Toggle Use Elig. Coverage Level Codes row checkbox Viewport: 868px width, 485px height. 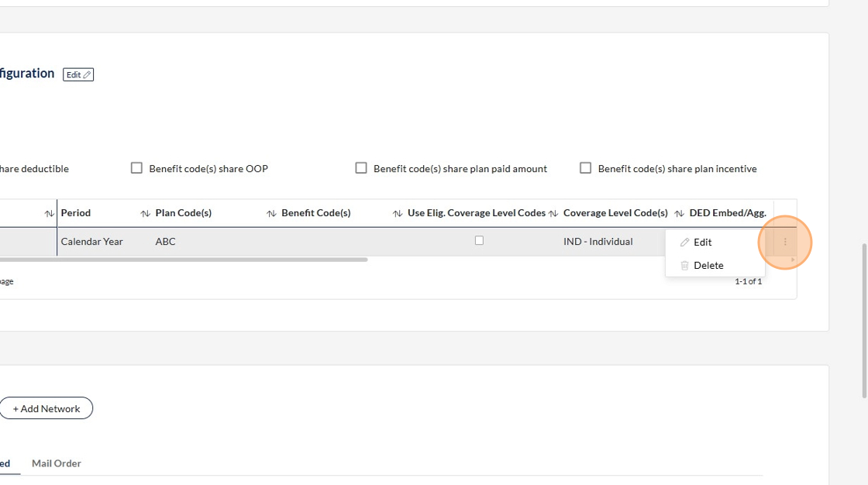[x=479, y=241]
